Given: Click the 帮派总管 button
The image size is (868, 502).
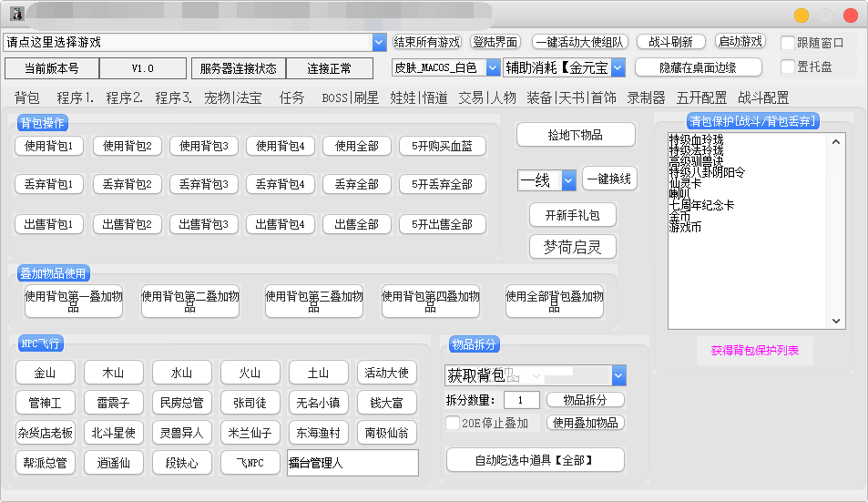Looking at the screenshot, I should click(45, 463).
